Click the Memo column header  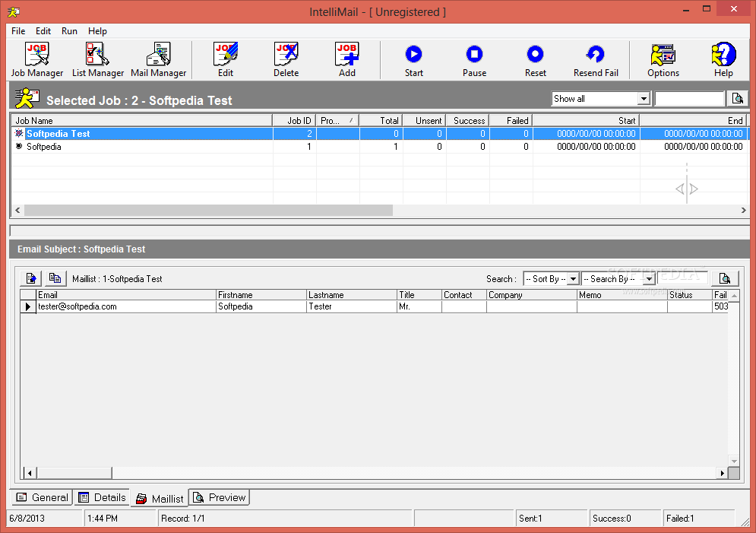click(x=622, y=295)
